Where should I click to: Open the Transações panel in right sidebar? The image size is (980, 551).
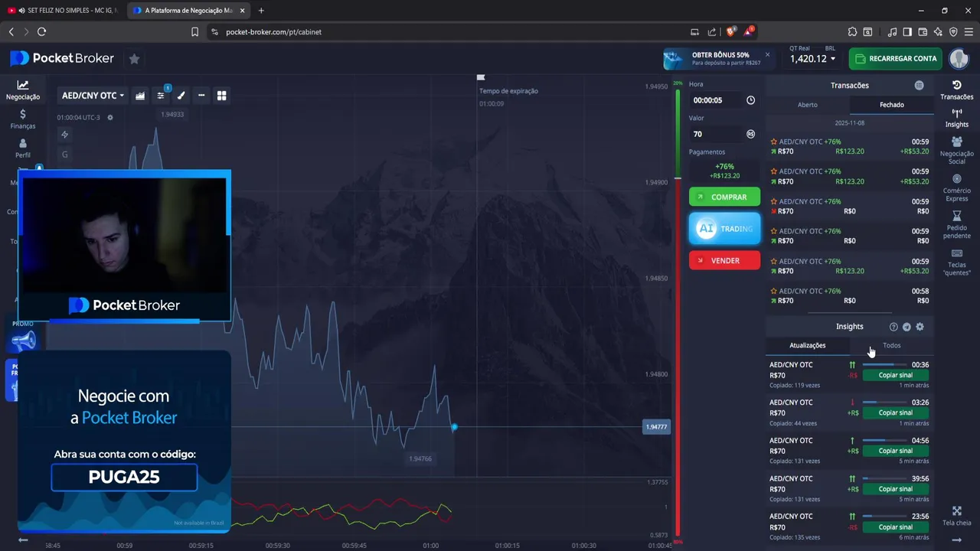click(x=956, y=90)
